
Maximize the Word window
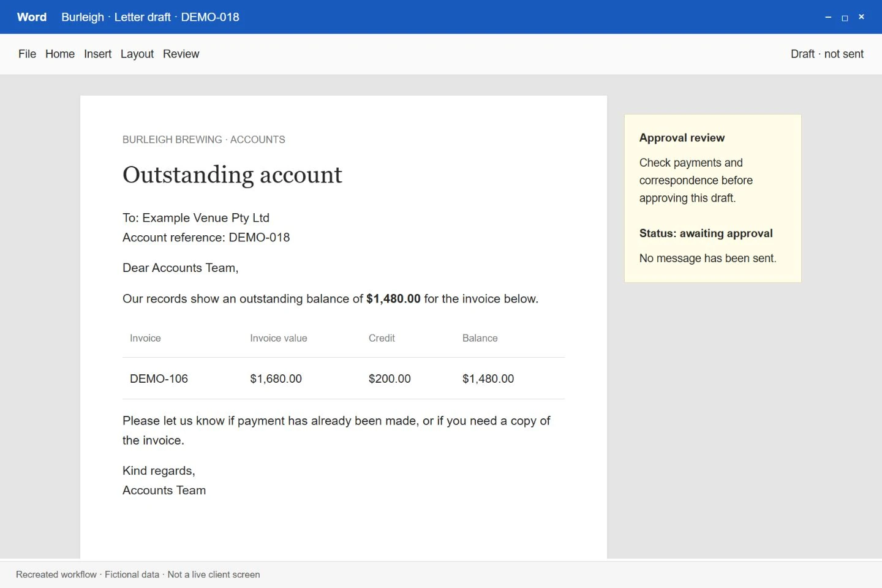point(845,17)
